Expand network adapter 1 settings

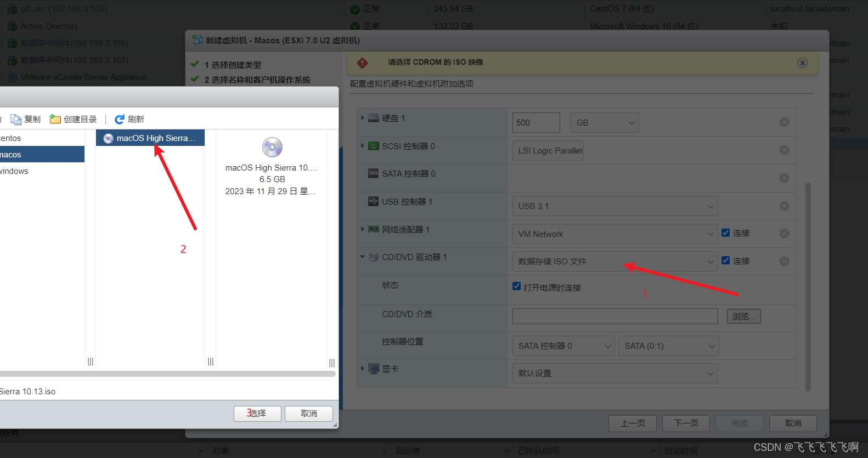coord(363,229)
